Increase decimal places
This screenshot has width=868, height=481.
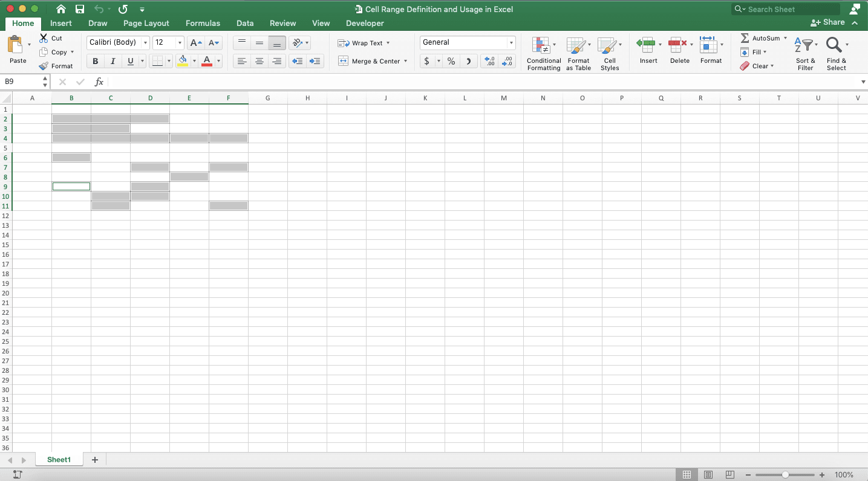(x=489, y=61)
